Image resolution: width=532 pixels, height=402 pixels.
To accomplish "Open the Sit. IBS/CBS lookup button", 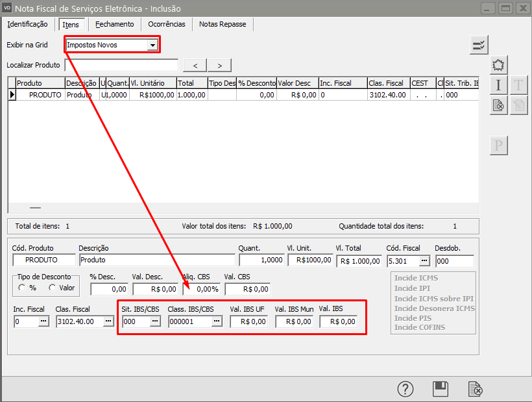I will click(x=155, y=321).
